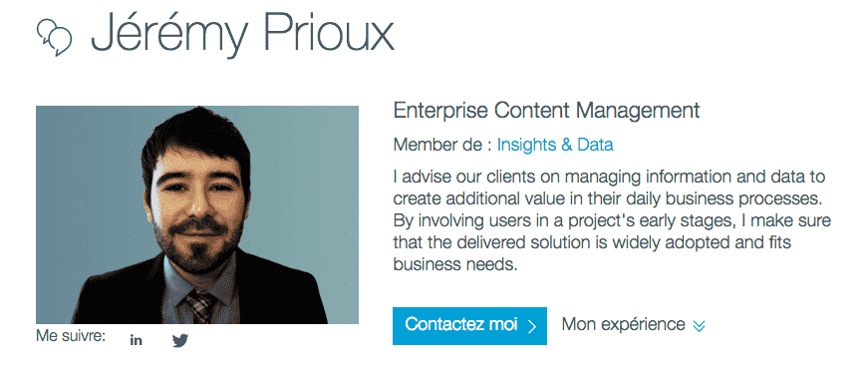Click the speech bubbles icon beside the name
The height and width of the screenshot is (371, 868).
(x=54, y=37)
